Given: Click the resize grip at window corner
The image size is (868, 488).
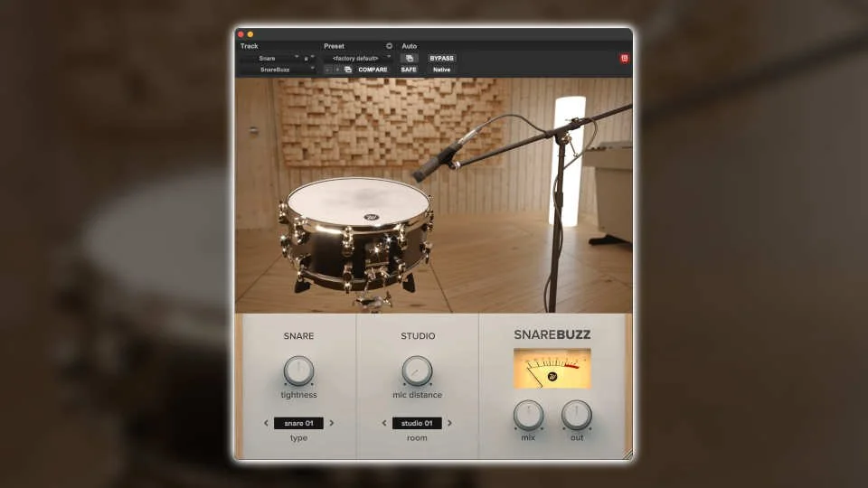Looking at the screenshot, I should 627,455.
